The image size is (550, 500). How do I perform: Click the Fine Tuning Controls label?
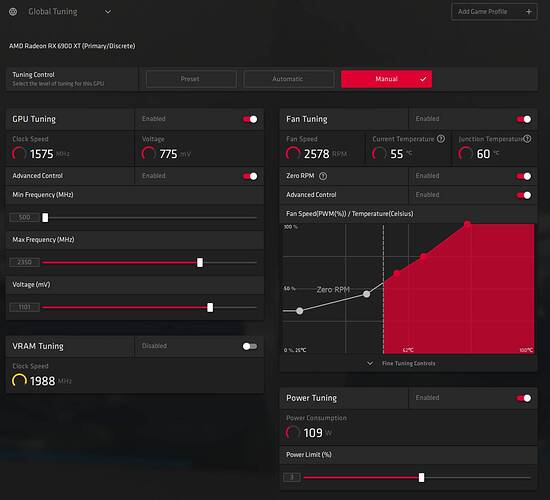coord(409,364)
